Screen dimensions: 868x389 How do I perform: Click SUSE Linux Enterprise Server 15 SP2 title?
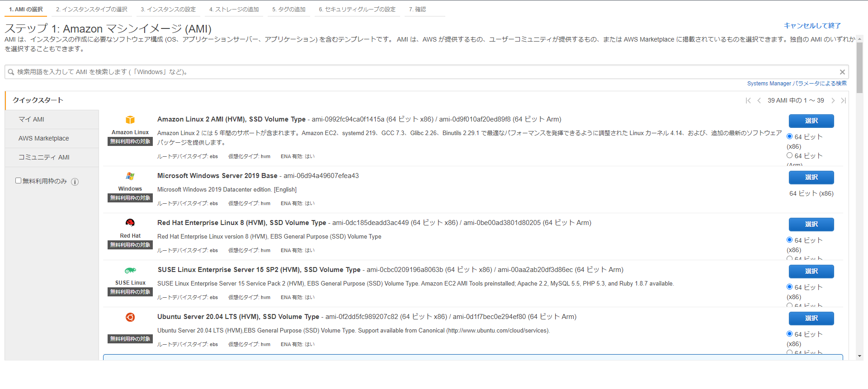click(259, 270)
